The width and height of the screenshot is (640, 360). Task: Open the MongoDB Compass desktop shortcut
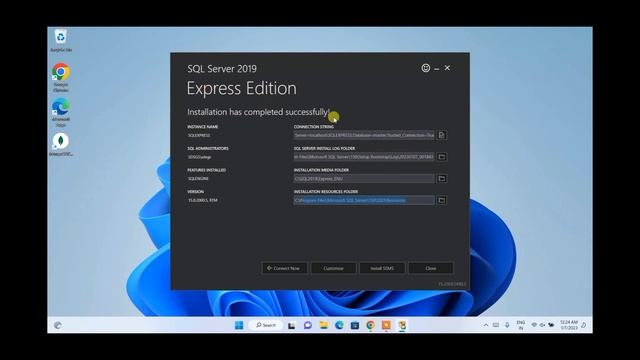61,144
